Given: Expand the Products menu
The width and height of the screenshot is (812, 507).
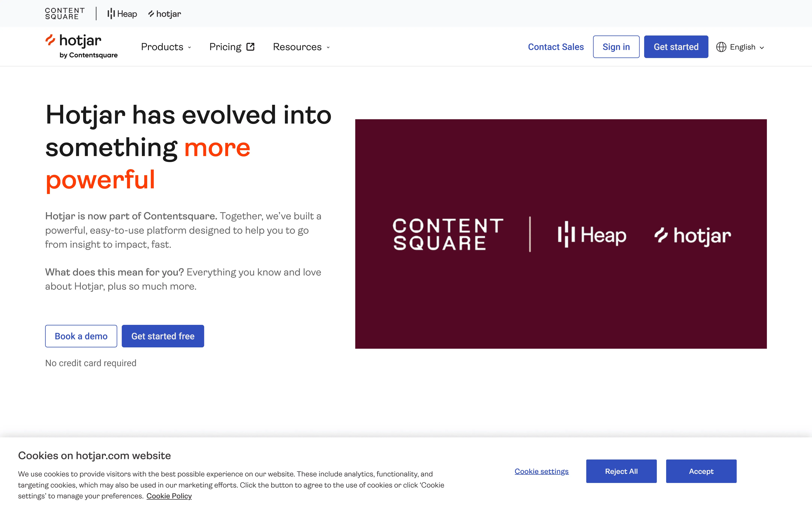Looking at the screenshot, I should (166, 47).
